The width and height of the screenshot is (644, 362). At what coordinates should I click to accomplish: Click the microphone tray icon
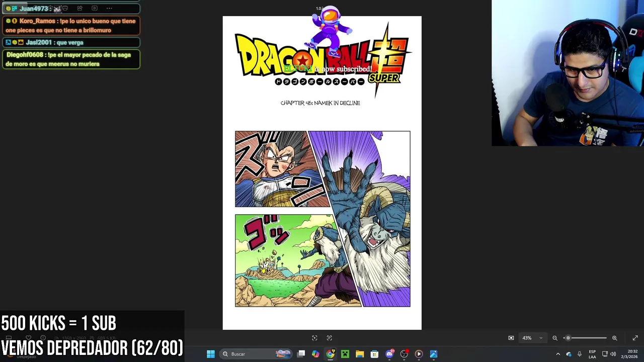580,354
